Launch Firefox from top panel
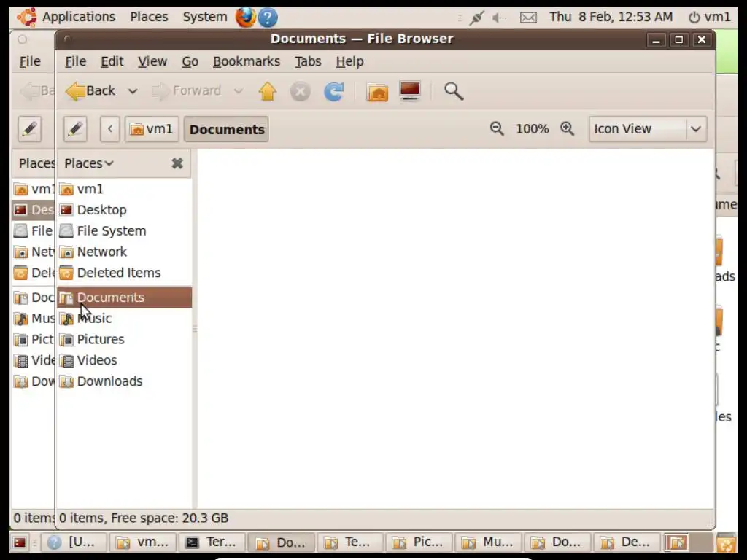This screenshot has width=747, height=560. click(245, 17)
